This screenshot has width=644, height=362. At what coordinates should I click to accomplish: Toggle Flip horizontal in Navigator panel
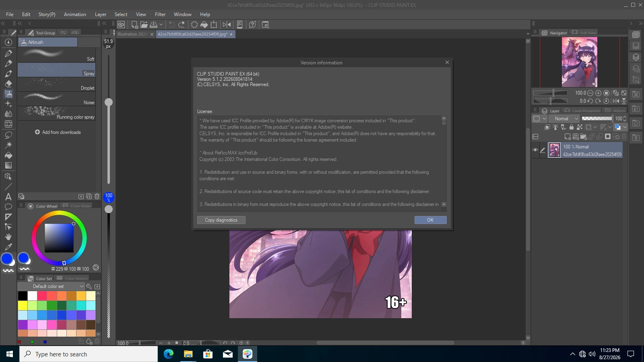click(616, 101)
